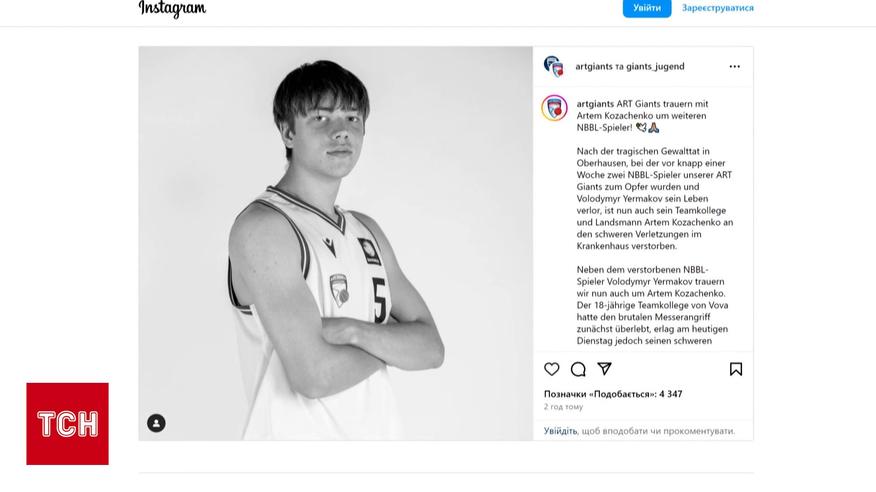
Task: Open the black-and-white basketball player photo
Action: point(336,243)
